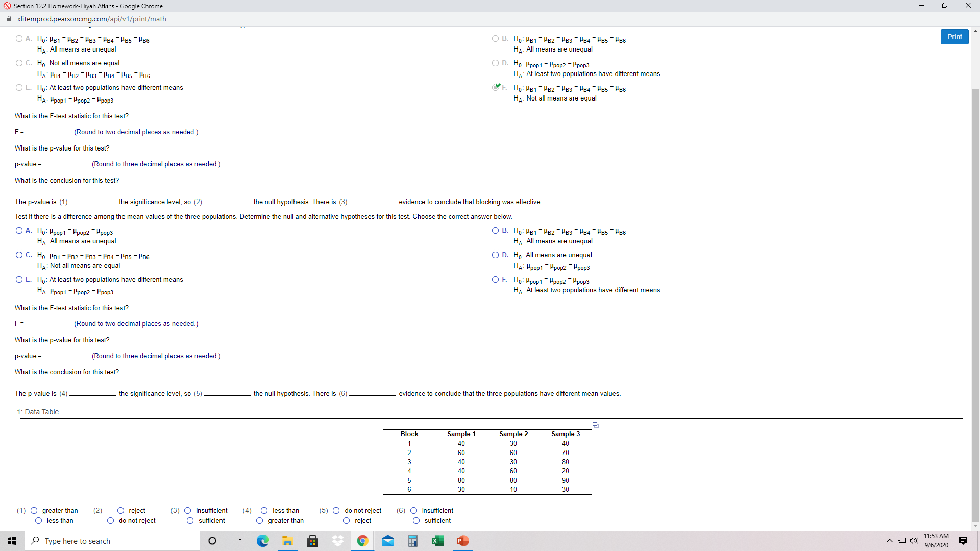
Task: Open Microsoft Edge from the taskbar
Action: click(262, 541)
